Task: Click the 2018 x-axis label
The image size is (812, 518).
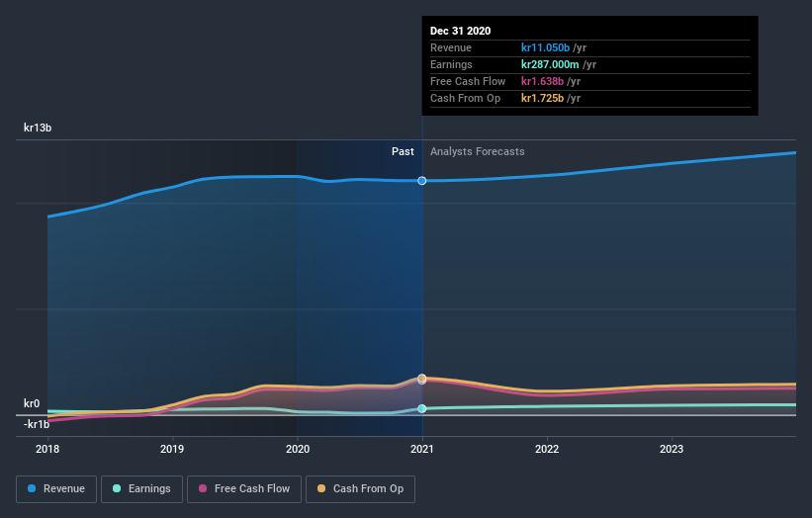Action: click(47, 449)
